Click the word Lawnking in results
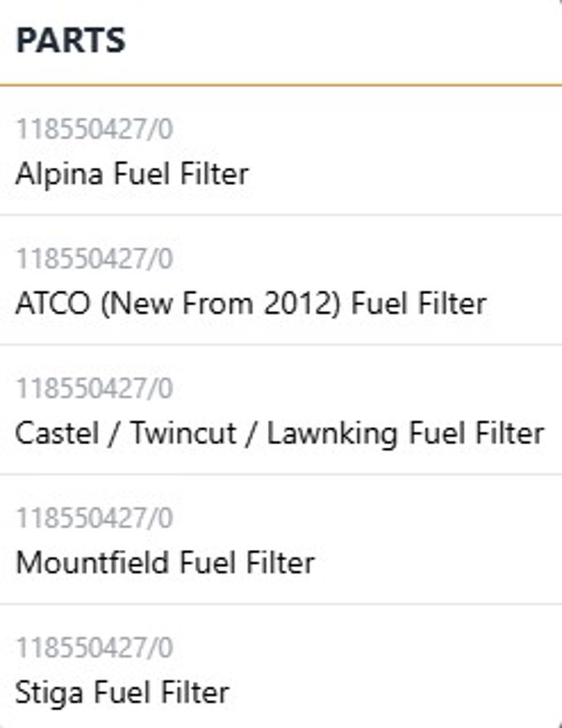This screenshot has width=562, height=728. [x=333, y=435]
